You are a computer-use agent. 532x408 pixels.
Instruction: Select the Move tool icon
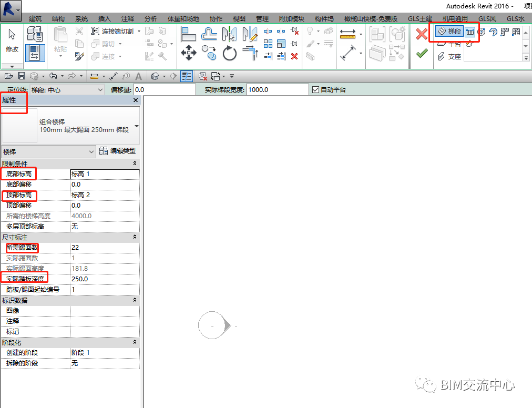pyautogui.click(x=189, y=53)
